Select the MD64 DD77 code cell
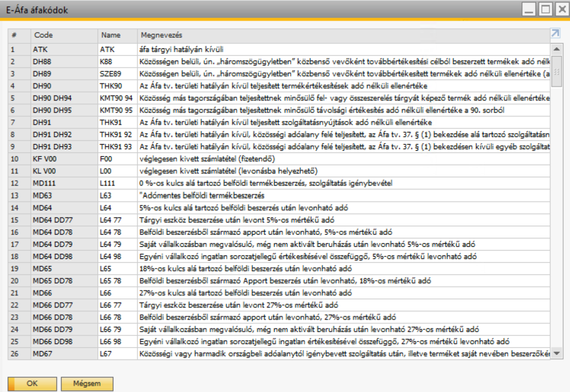The image size is (570, 392). (64, 220)
